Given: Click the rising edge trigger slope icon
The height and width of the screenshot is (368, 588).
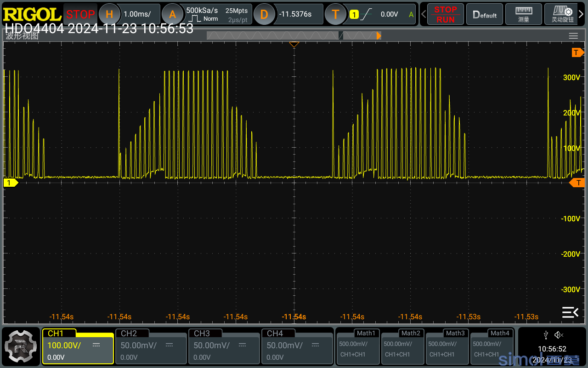Looking at the screenshot, I should coord(366,14).
